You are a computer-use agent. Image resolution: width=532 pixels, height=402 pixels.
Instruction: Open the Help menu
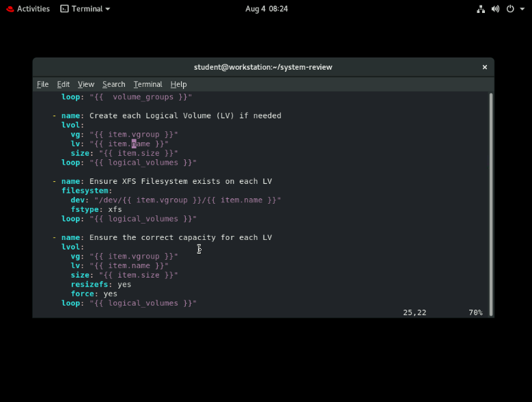tap(178, 84)
